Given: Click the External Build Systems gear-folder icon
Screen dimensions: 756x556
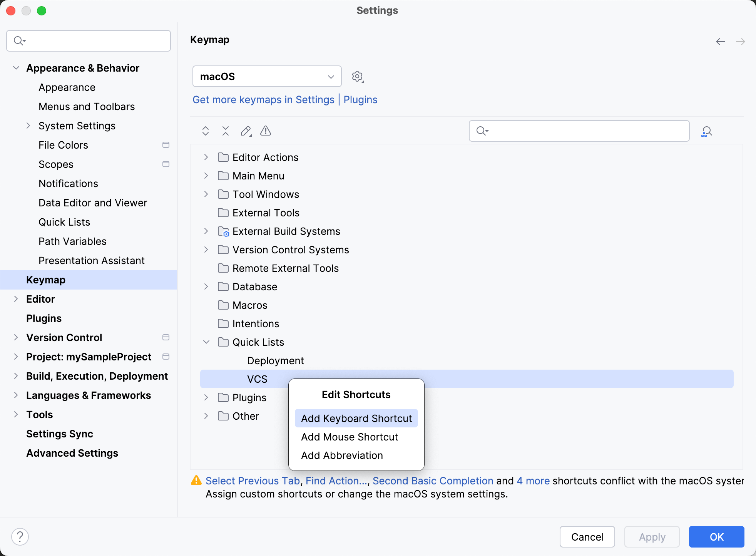Looking at the screenshot, I should point(224,231).
